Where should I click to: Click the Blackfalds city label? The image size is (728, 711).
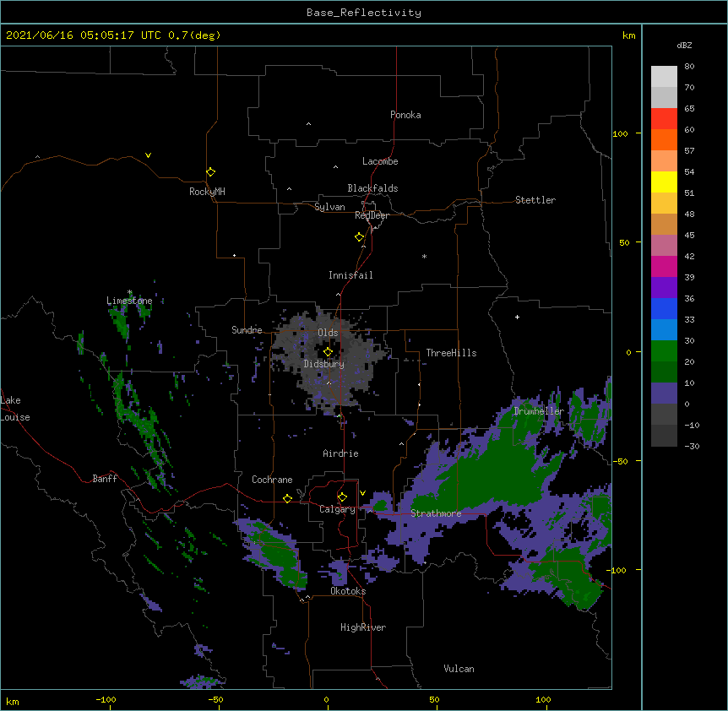(372, 188)
